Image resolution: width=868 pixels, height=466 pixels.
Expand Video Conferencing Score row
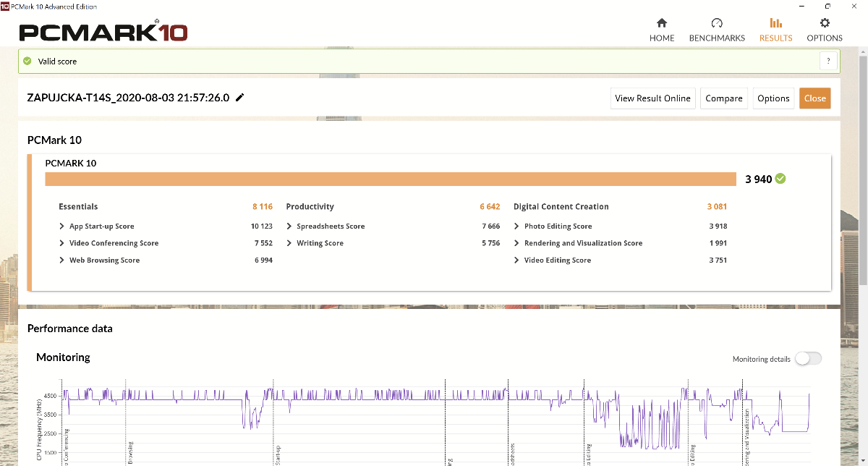62,243
